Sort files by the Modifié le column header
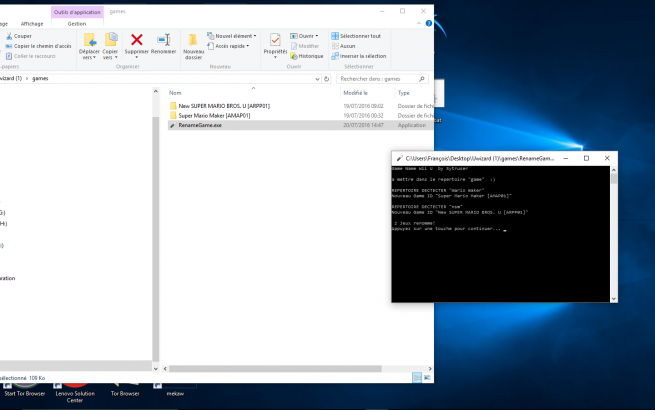The height and width of the screenshot is (410, 655). tap(357, 92)
